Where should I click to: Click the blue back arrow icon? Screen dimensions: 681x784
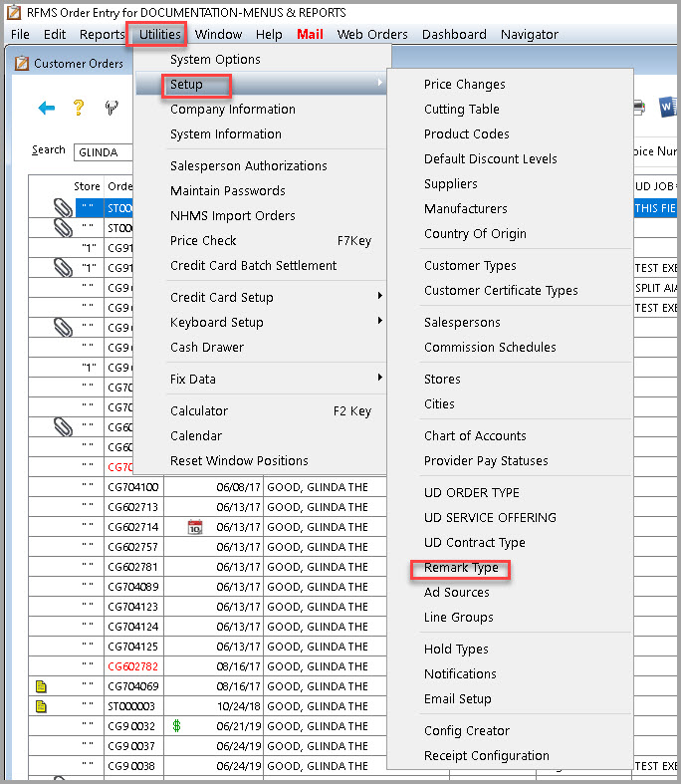47,108
